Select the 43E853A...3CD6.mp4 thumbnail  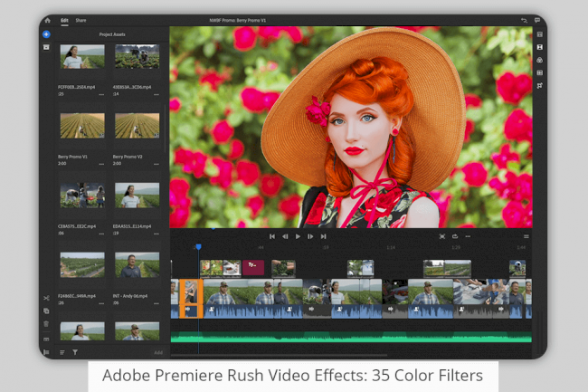(138, 57)
